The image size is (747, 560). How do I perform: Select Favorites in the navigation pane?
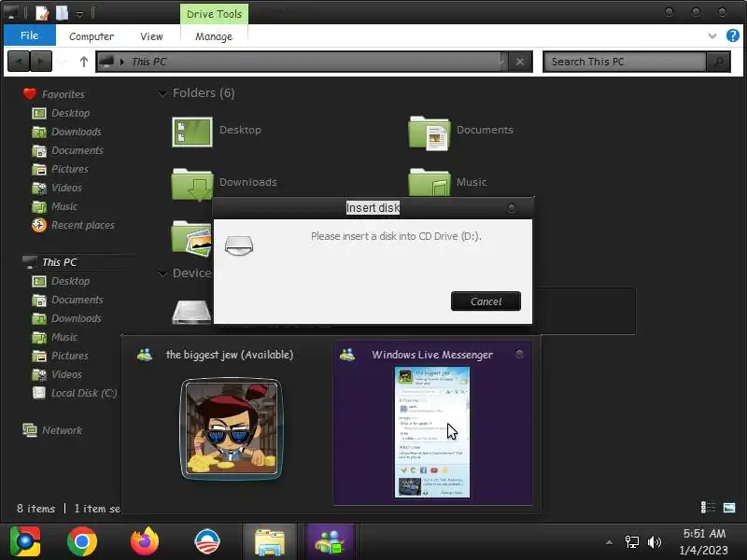point(63,94)
